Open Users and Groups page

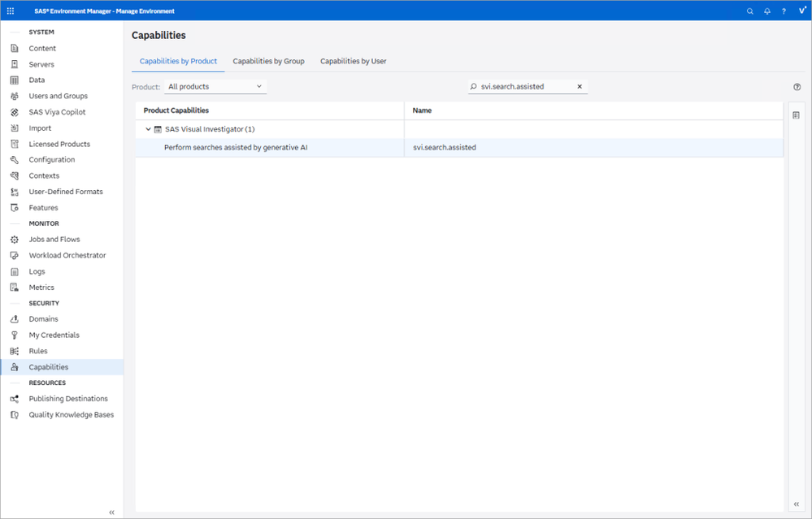pyautogui.click(x=58, y=96)
